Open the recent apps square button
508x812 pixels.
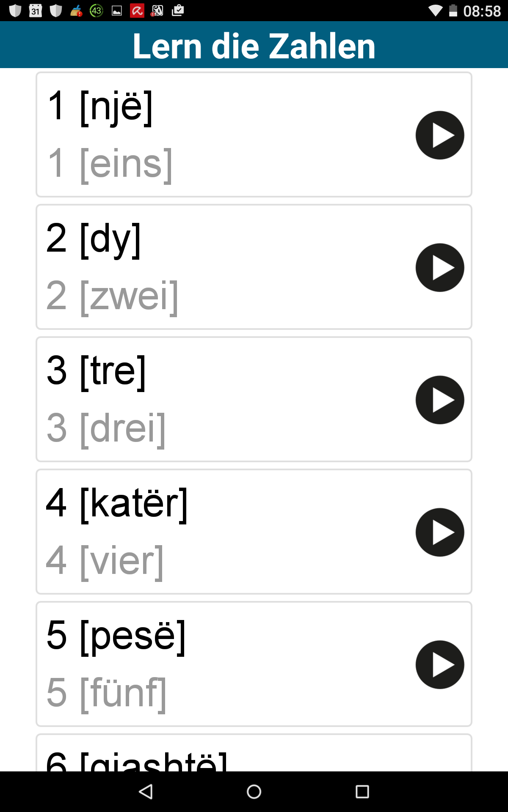362,792
